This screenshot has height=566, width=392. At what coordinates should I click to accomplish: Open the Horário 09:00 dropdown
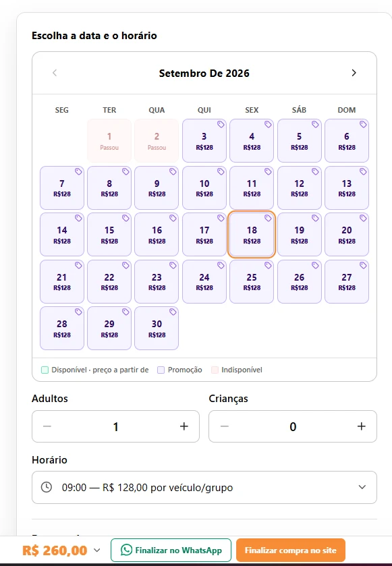tap(204, 487)
